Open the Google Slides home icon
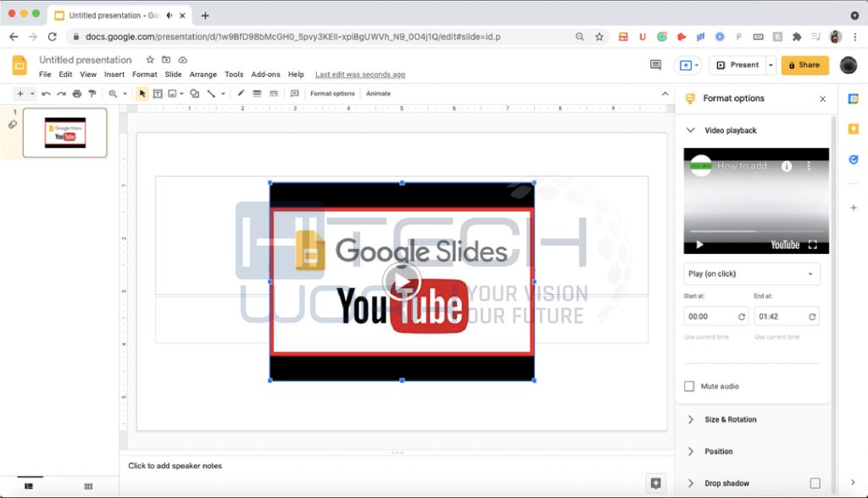This screenshot has height=498, width=868. click(19, 65)
